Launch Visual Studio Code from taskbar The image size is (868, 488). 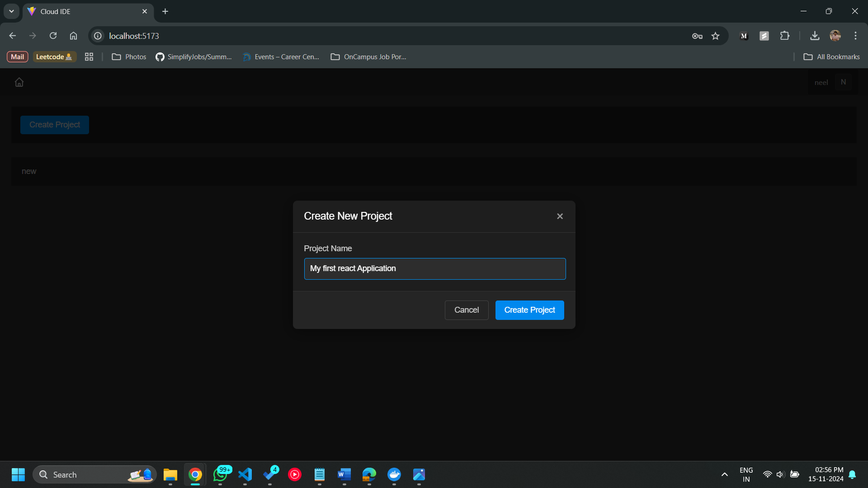coord(245,474)
